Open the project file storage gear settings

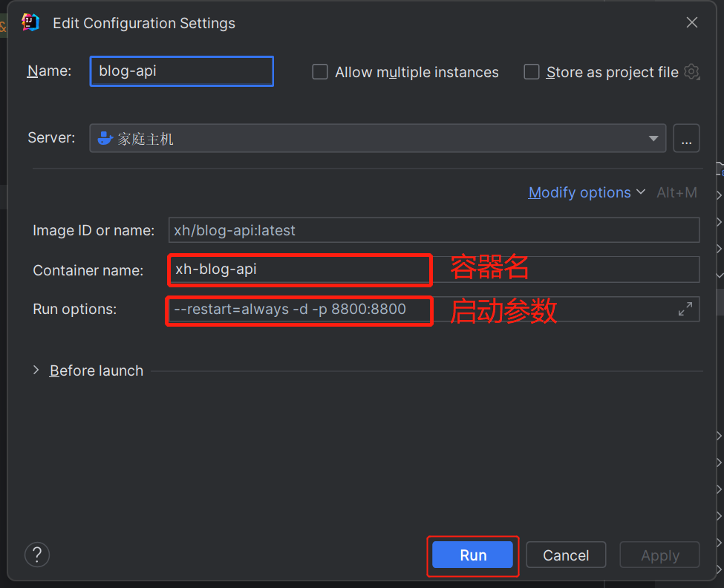[692, 72]
